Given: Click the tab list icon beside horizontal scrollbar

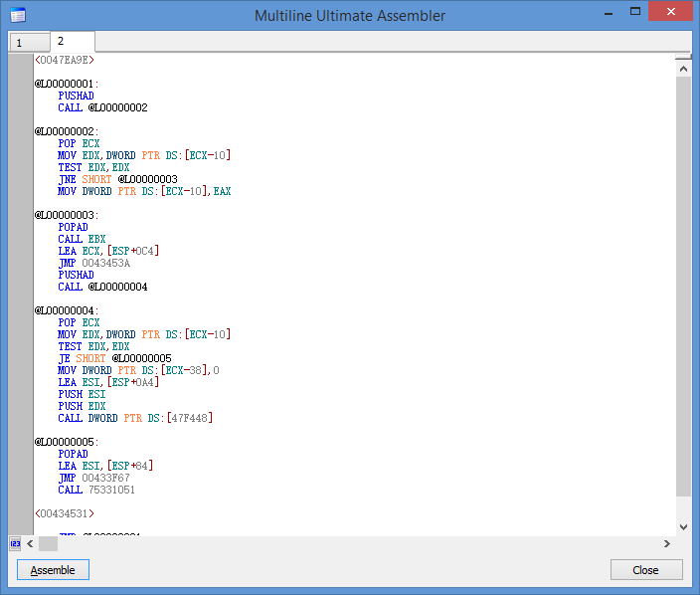Looking at the screenshot, I should pos(15,543).
